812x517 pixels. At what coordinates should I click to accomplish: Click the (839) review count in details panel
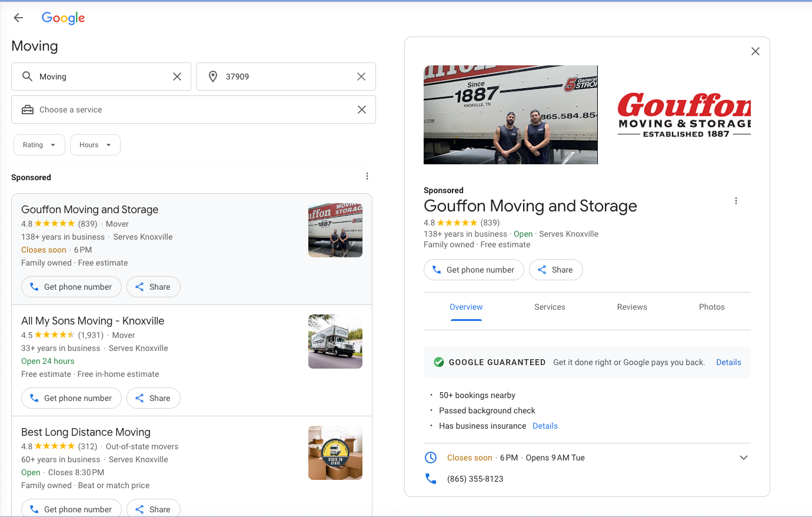(x=490, y=223)
